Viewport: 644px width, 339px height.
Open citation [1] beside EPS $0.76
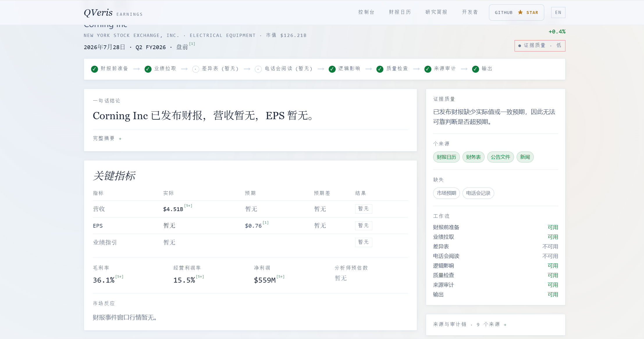click(266, 223)
